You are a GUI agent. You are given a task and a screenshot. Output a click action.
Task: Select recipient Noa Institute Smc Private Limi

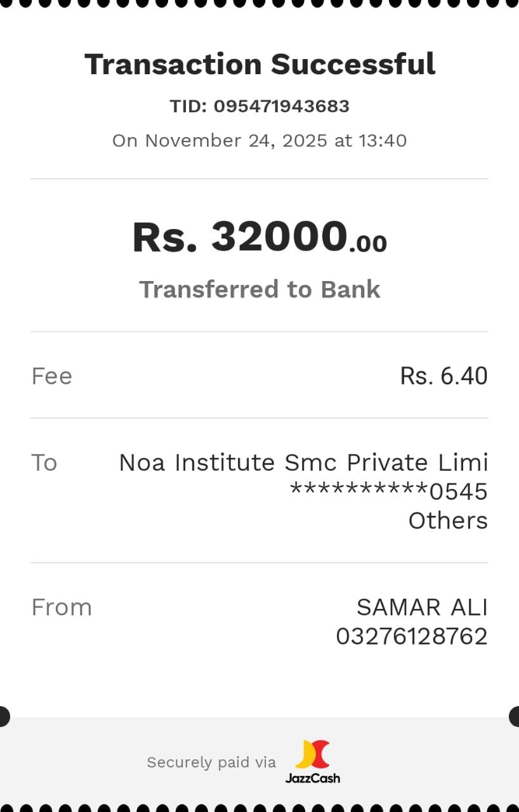pos(303,462)
